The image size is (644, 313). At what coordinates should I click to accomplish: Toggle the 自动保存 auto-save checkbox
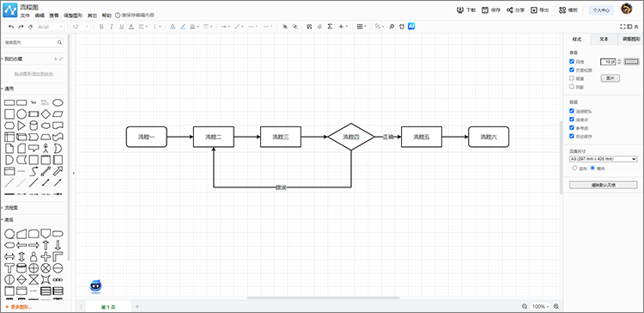(572, 136)
